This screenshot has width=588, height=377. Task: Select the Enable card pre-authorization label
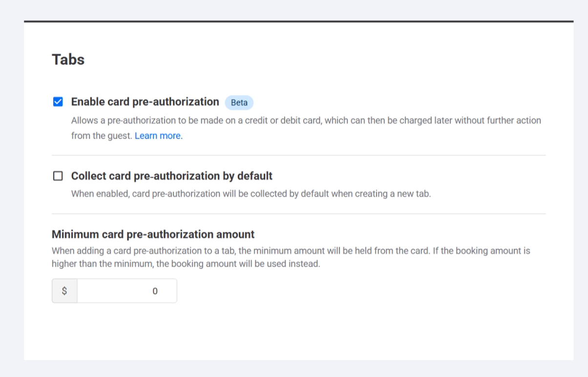click(145, 102)
